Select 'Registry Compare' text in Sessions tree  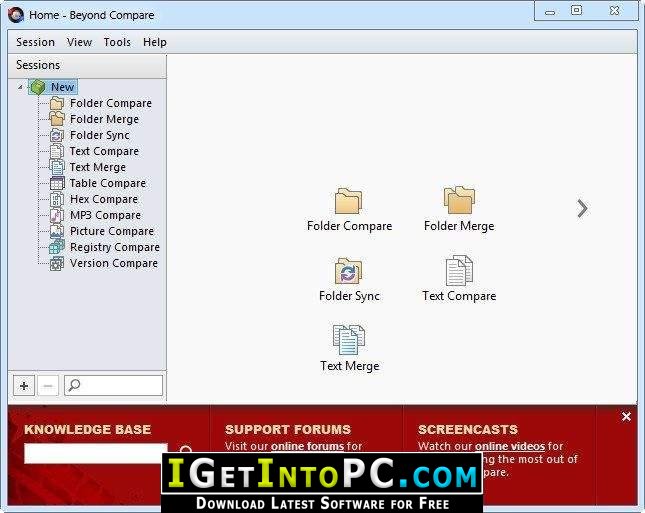click(115, 247)
